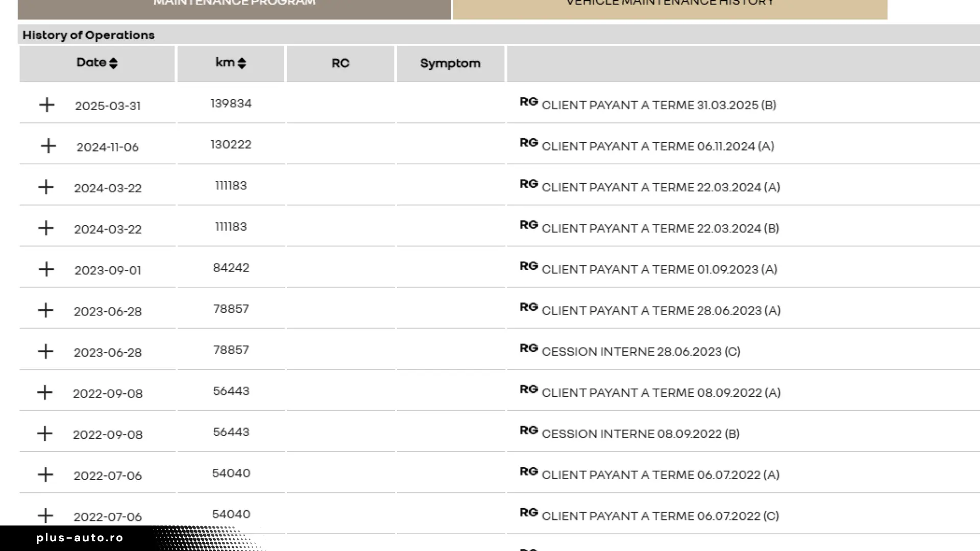The height and width of the screenshot is (551, 980).
Task: Click the date 2025-03-31
Action: click(108, 106)
